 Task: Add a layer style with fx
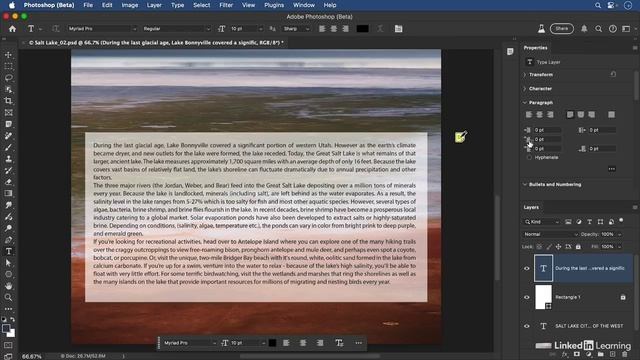click(x=564, y=354)
